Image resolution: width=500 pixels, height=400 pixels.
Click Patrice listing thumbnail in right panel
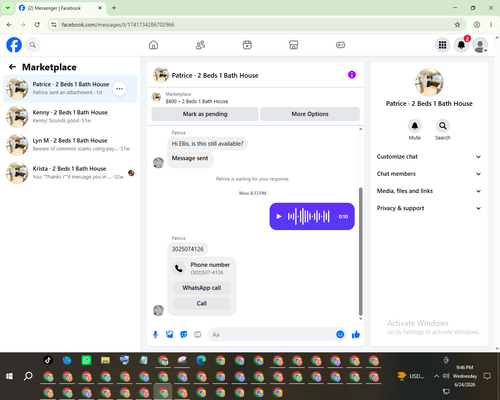point(429,82)
